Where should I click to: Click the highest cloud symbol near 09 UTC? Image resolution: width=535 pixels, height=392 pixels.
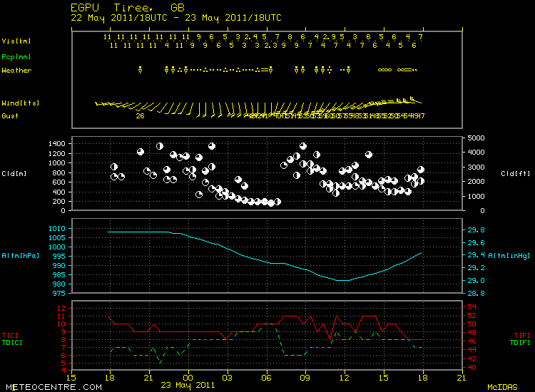click(x=302, y=145)
